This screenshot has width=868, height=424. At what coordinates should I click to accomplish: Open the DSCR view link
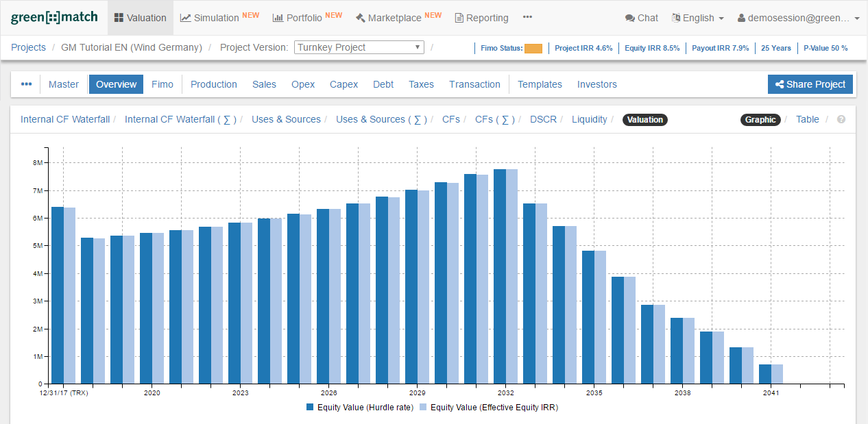543,119
